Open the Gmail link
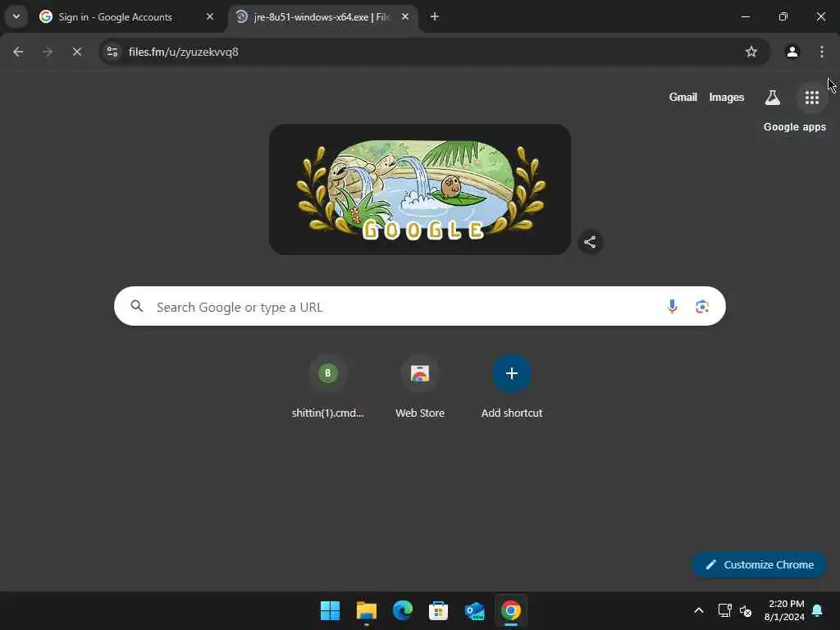 [x=683, y=98]
